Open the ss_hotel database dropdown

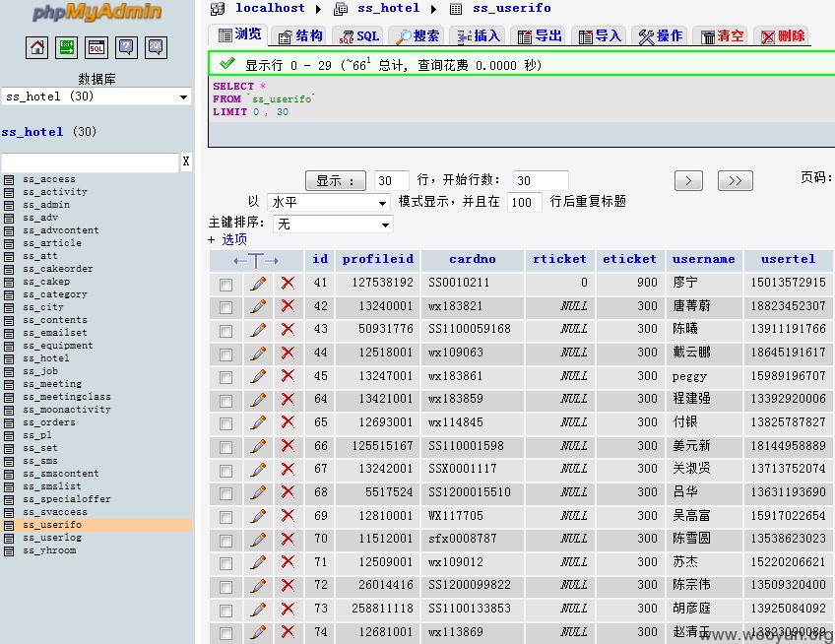(x=96, y=97)
